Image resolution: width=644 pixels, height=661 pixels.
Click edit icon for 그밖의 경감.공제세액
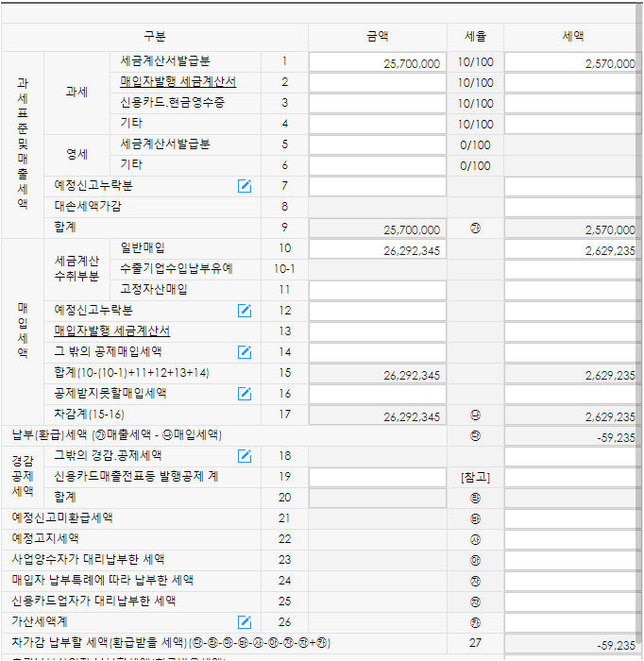click(245, 456)
